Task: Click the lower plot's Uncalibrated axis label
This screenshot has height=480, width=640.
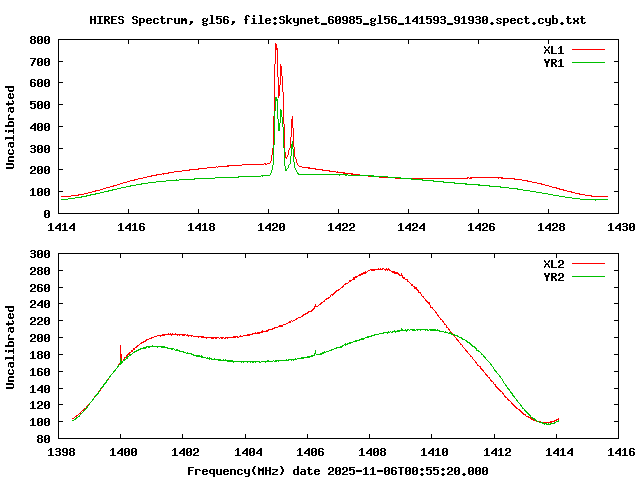Action: [10, 347]
